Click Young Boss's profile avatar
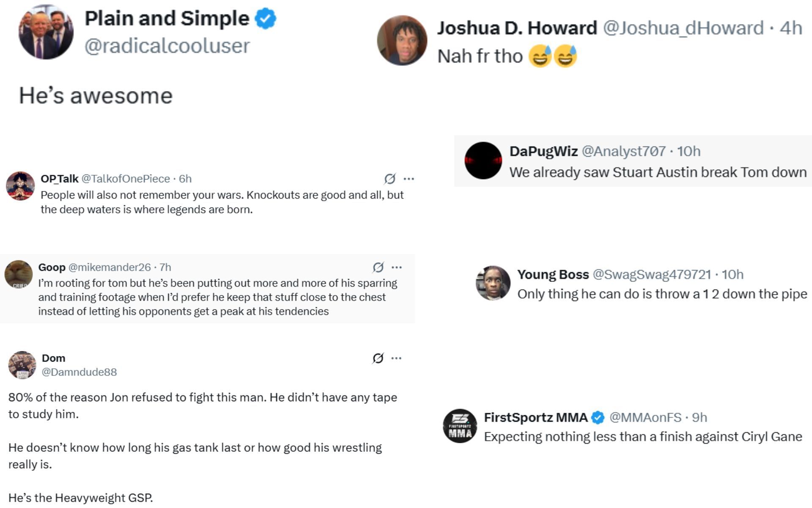812x508 pixels. click(x=493, y=283)
